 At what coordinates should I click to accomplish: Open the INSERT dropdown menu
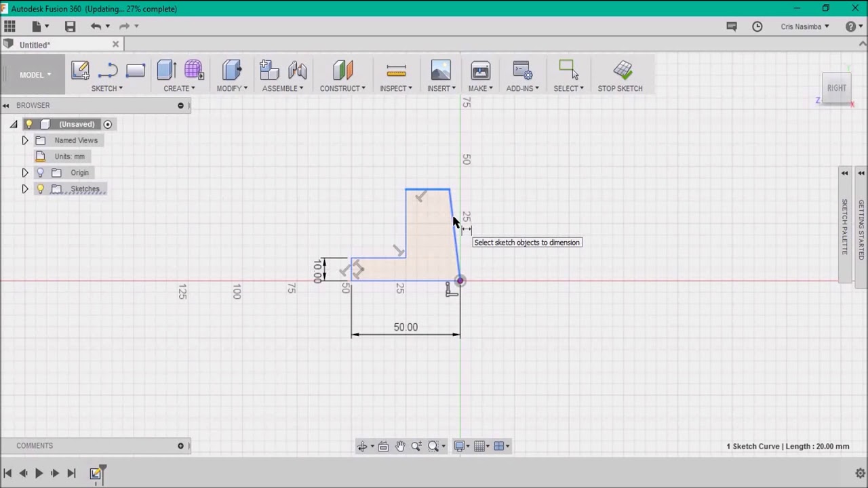click(441, 88)
